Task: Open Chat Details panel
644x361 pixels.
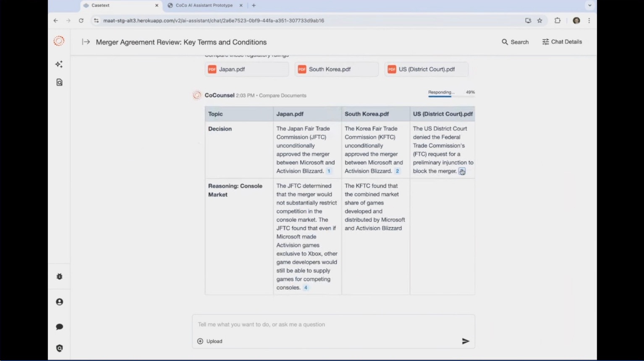Action: coord(562,42)
